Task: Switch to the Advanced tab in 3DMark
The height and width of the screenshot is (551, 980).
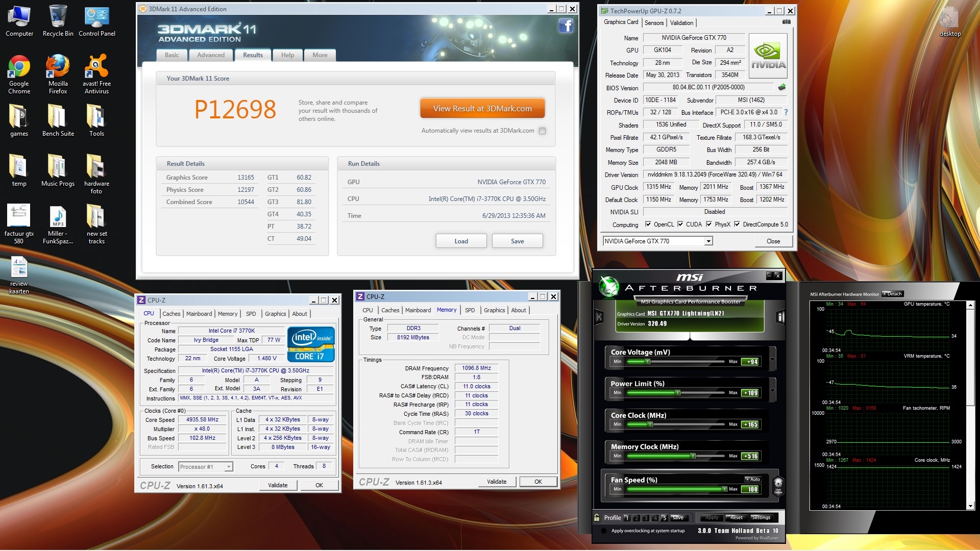Action: pyautogui.click(x=211, y=55)
